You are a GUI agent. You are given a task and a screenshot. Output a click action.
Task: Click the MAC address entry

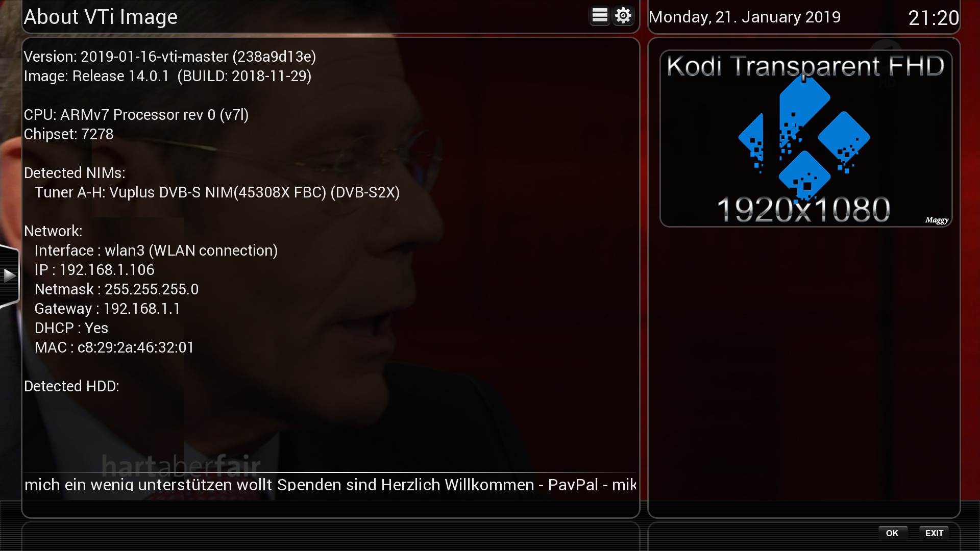[x=114, y=347]
